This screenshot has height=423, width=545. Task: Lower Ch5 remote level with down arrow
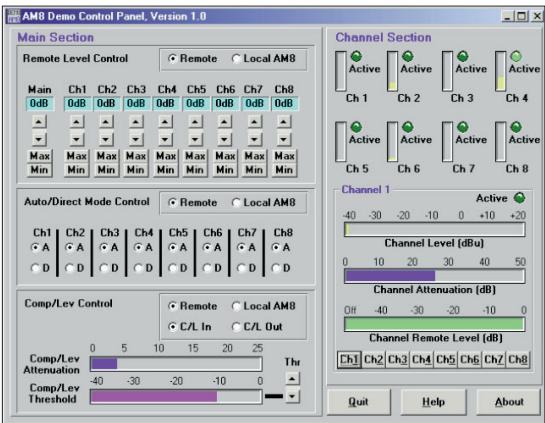[195, 139]
